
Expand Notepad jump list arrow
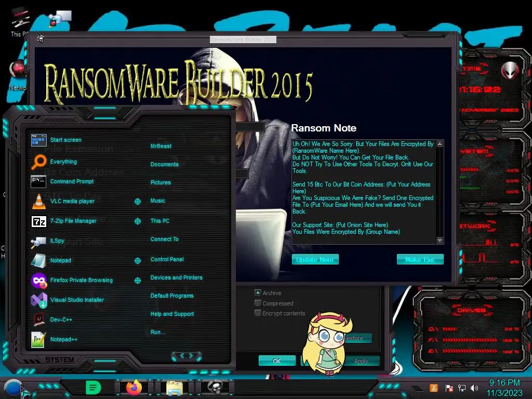(137, 261)
